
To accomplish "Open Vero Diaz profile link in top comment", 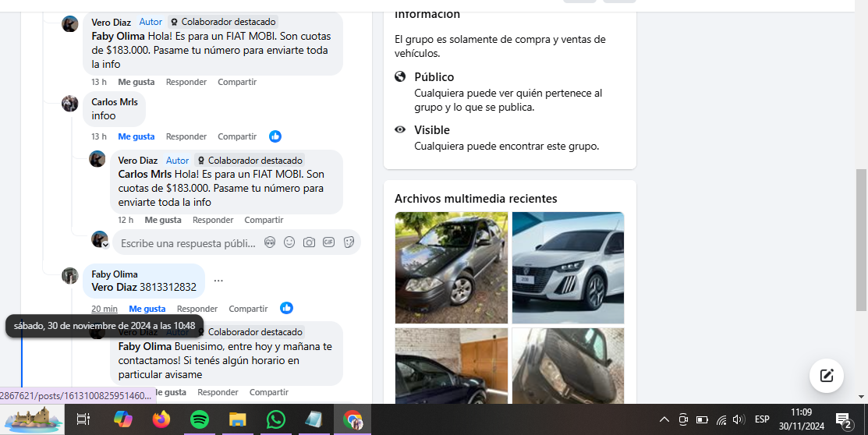I will coord(111,23).
